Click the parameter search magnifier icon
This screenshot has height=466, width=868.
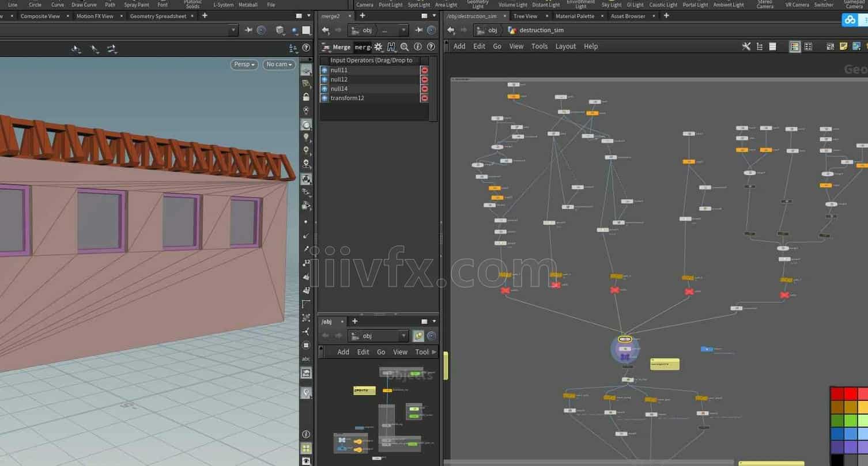[x=405, y=47]
